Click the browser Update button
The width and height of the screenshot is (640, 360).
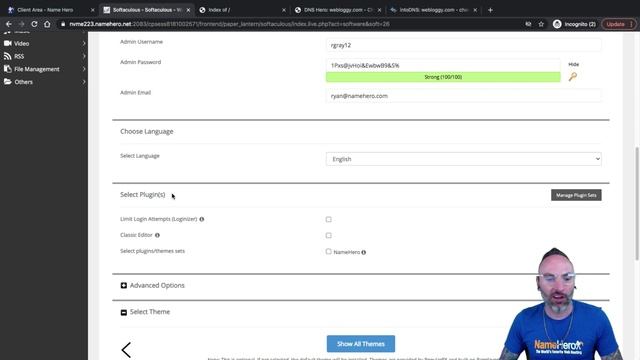618,24
